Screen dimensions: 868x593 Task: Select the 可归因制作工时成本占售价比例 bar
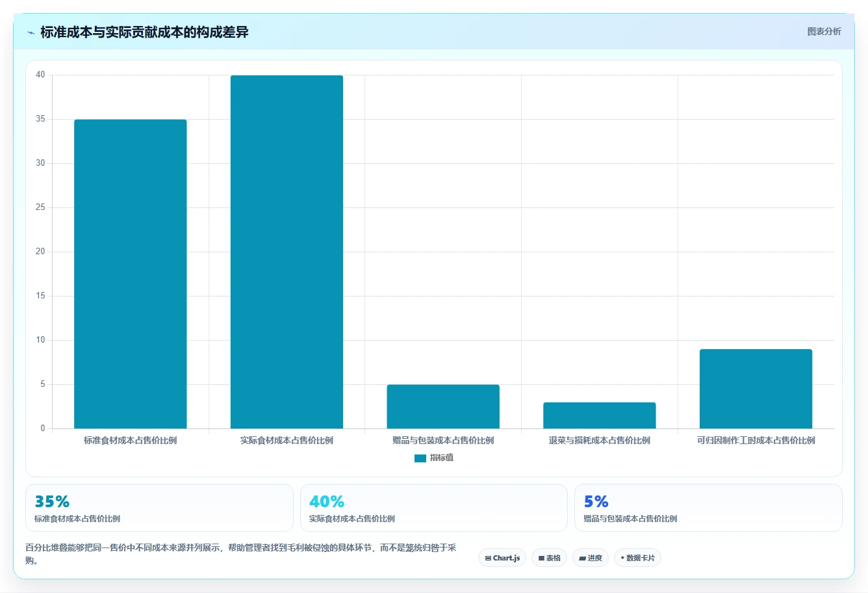[756, 389]
